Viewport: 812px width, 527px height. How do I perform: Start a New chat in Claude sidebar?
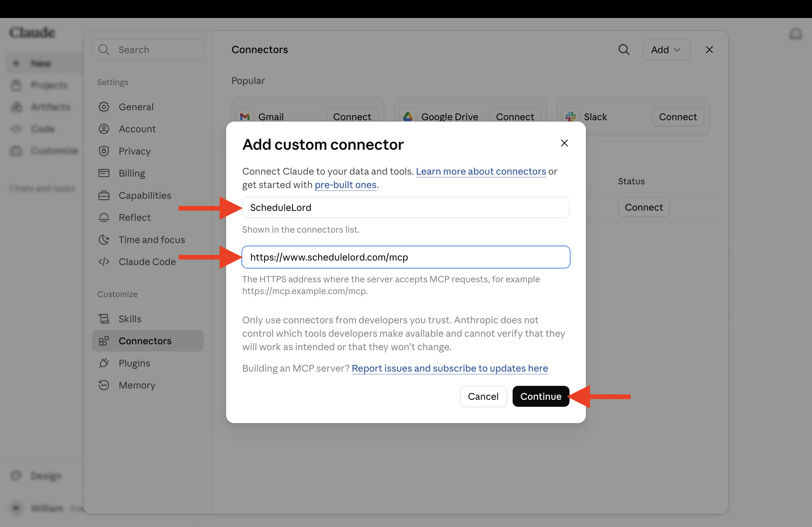point(44,63)
